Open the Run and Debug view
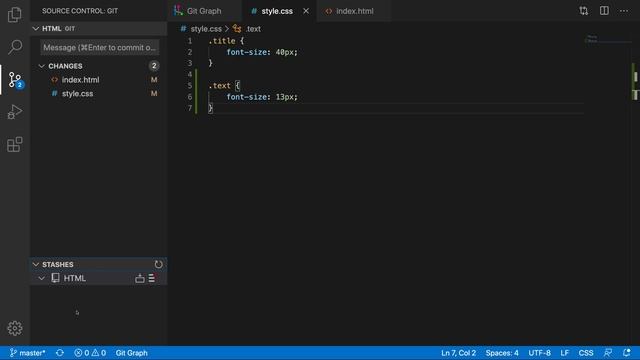 coord(15,112)
